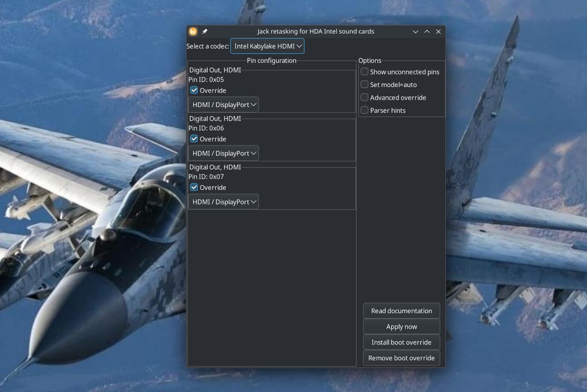The width and height of the screenshot is (587, 392).
Task: Uncheck Override for Pin ID 0x05
Action: (194, 90)
